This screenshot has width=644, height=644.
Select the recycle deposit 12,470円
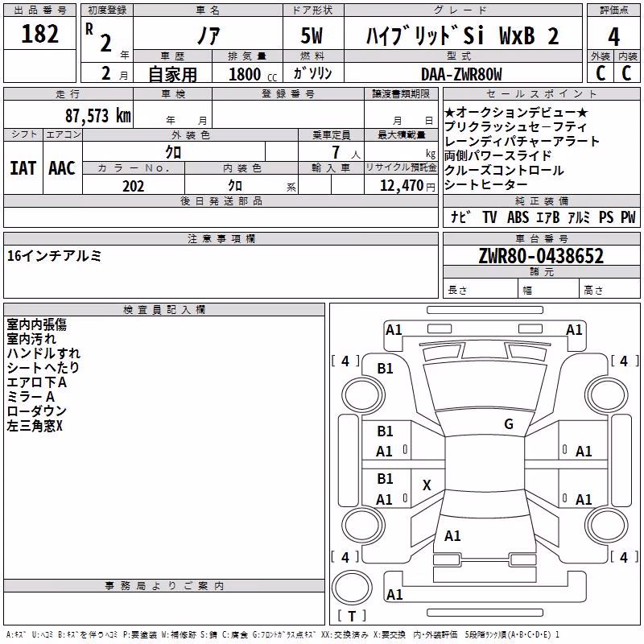[x=407, y=186]
